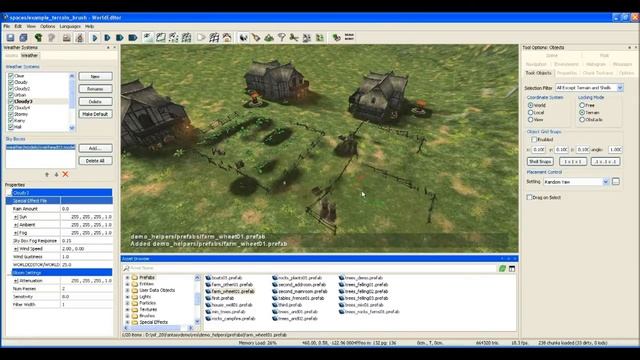640x360 pixels.
Task: Expand the Particles folder tree node
Action: click(x=127, y=303)
